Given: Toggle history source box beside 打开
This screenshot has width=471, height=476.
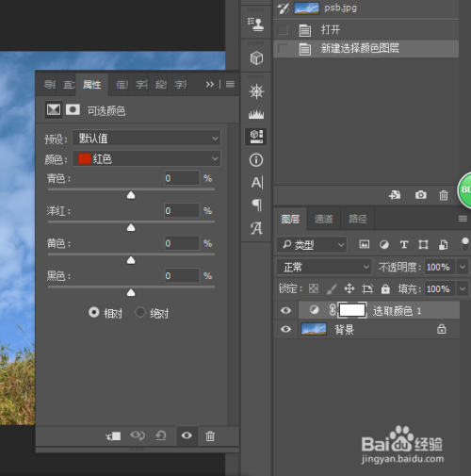Looking at the screenshot, I should (x=283, y=30).
